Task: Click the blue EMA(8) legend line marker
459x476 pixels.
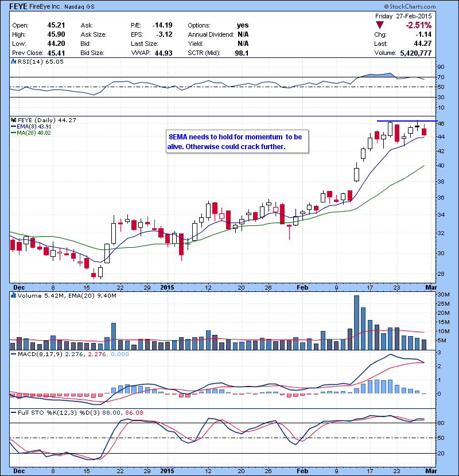Action: click(13, 126)
